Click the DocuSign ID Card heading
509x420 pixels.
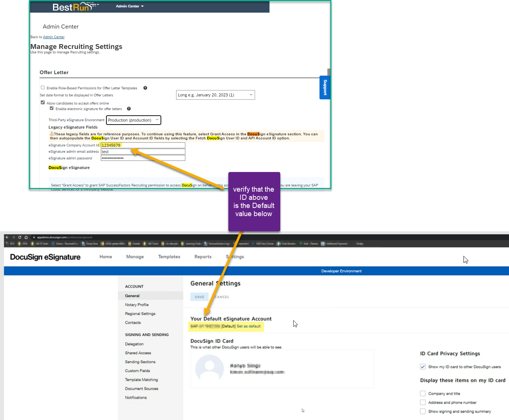pyautogui.click(x=212, y=341)
